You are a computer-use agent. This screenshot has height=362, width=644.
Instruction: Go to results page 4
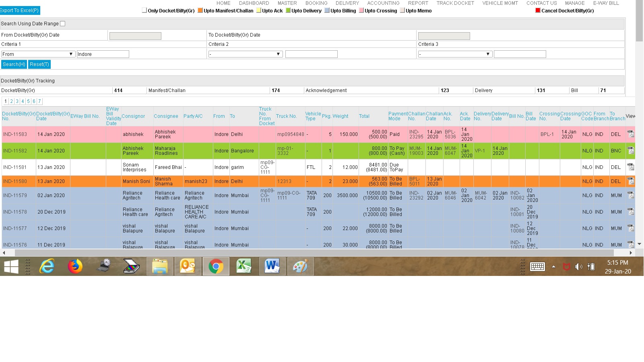pyautogui.click(x=23, y=101)
